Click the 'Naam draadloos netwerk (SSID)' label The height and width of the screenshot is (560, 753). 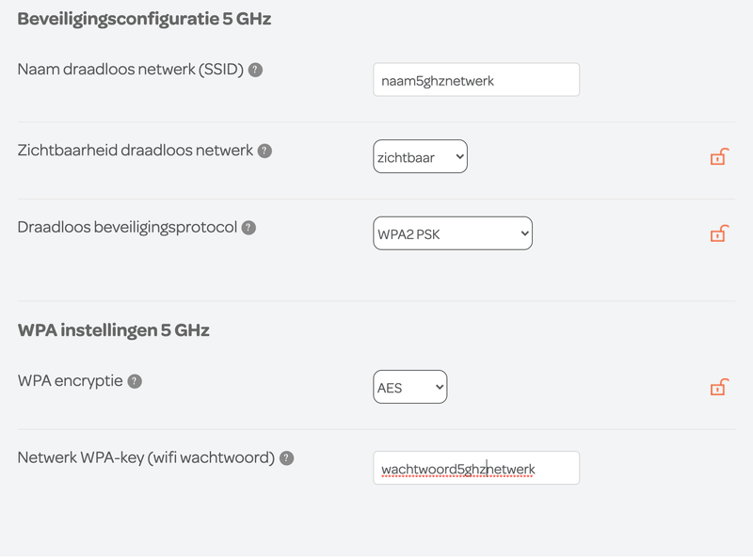coord(131,70)
